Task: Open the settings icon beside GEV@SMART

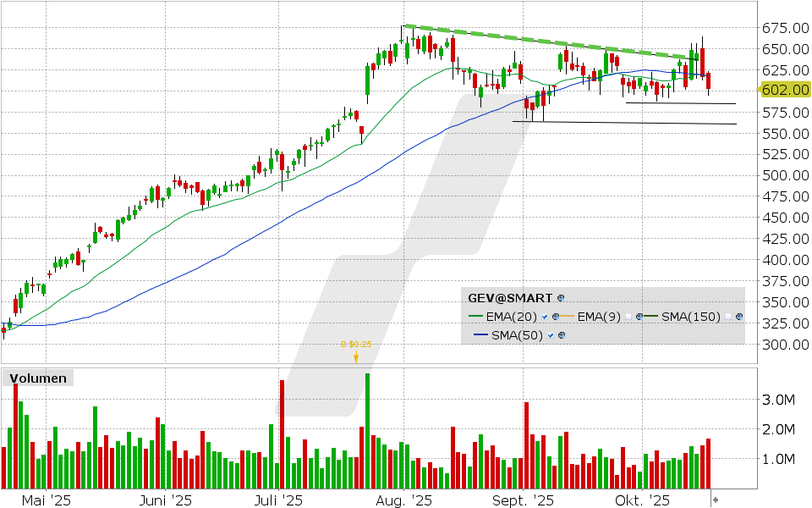Action: (x=561, y=299)
